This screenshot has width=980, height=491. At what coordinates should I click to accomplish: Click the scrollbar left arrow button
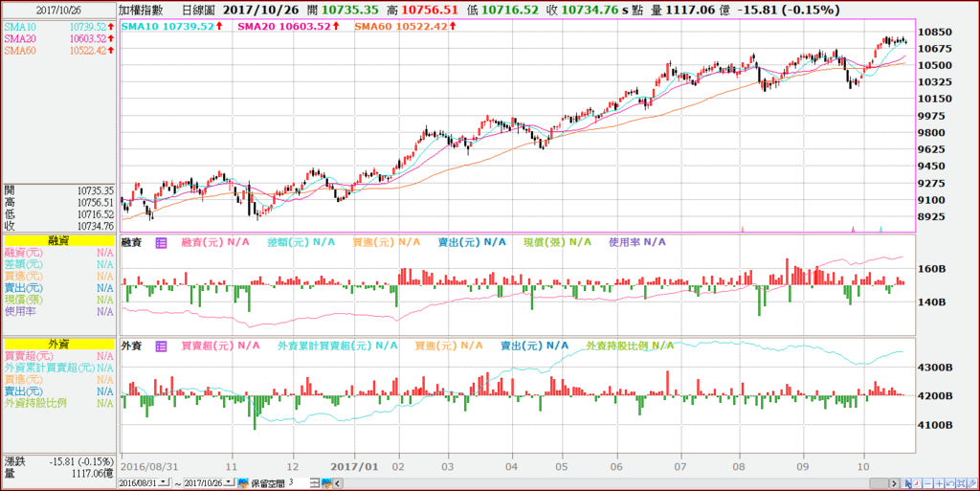[338, 483]
